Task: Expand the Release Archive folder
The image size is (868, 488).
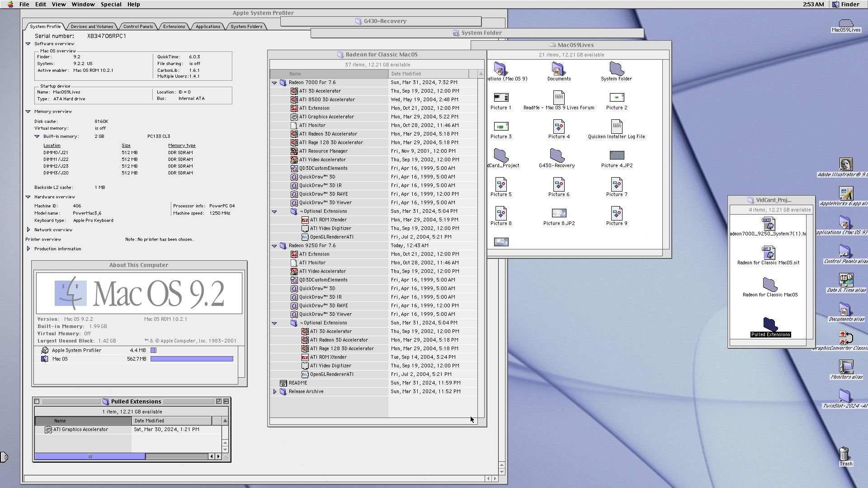Action: click(x=274, y=392)
